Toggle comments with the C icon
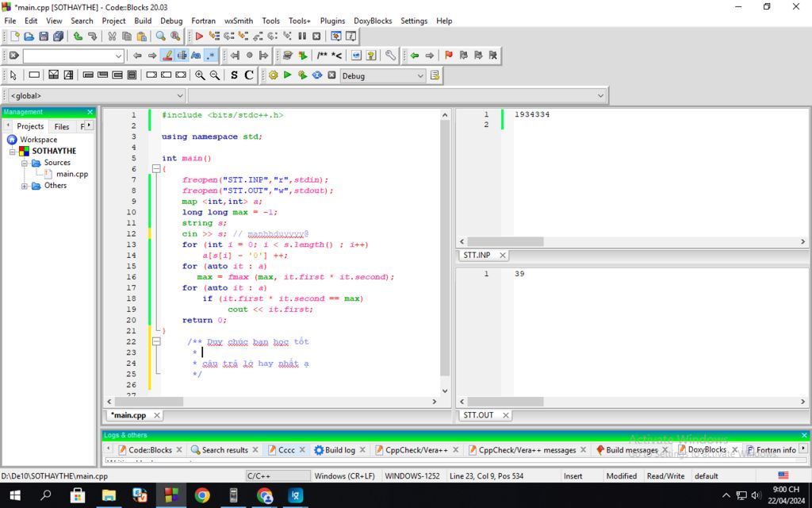This screenshot has height=508, width=812. pyautogui.click(x=249, y=75)
